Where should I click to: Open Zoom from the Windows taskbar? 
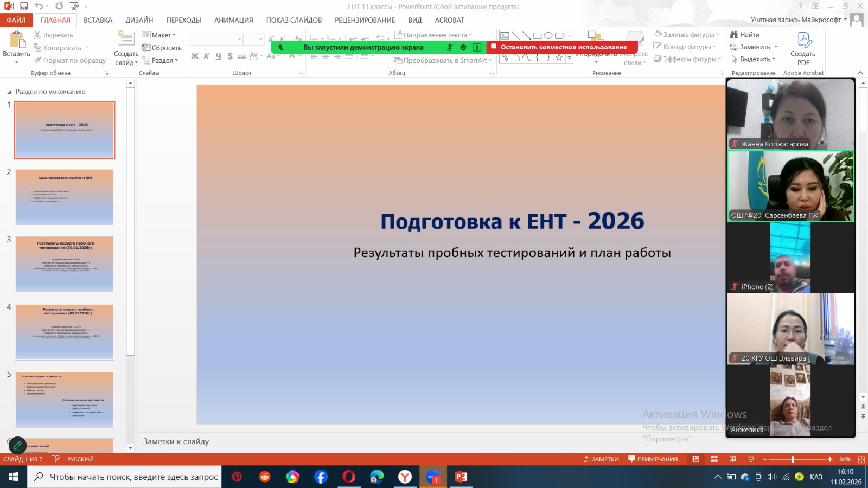[432, 477]
